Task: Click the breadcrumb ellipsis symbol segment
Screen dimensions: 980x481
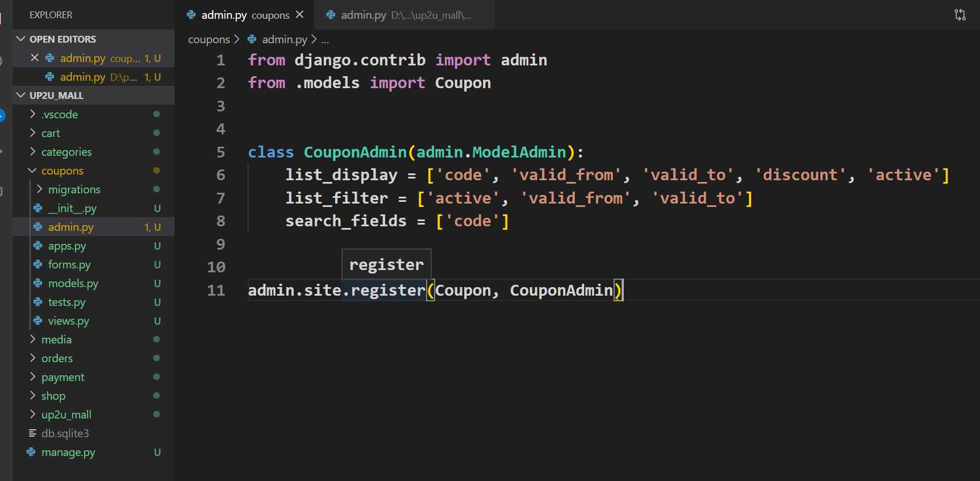Action: click(325, 40)
